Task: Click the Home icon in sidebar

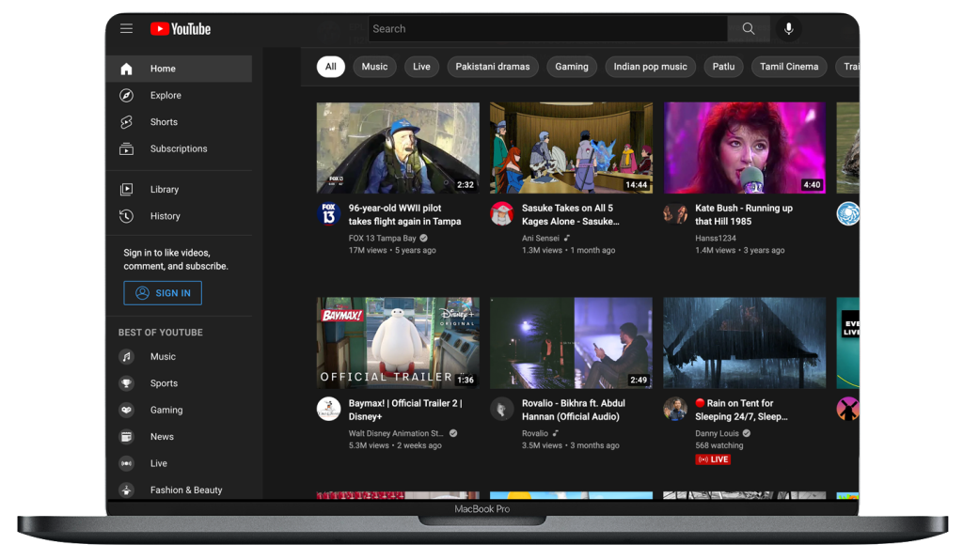Action: tap(127, 69)
